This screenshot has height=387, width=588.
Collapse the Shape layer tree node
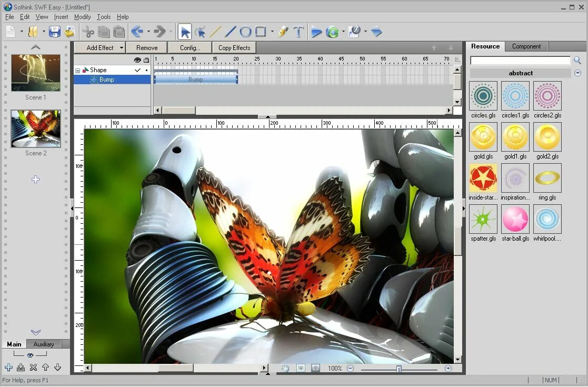click(77, 70)
